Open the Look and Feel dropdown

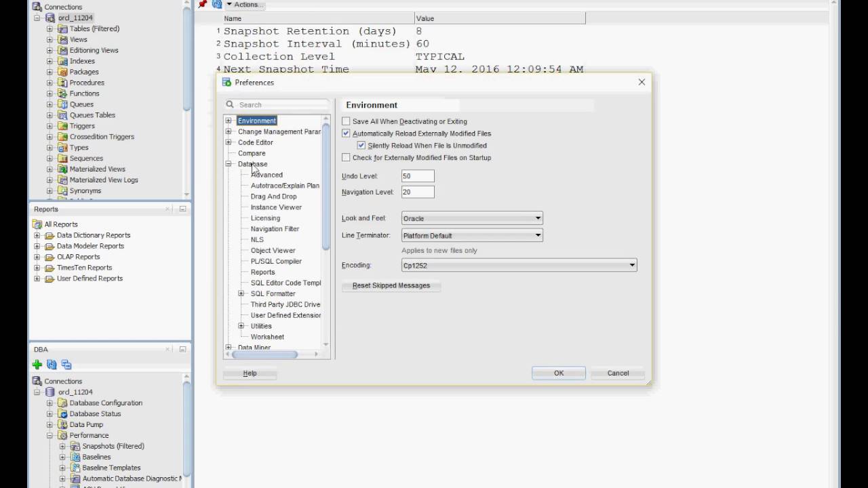[x=472, y=218]
